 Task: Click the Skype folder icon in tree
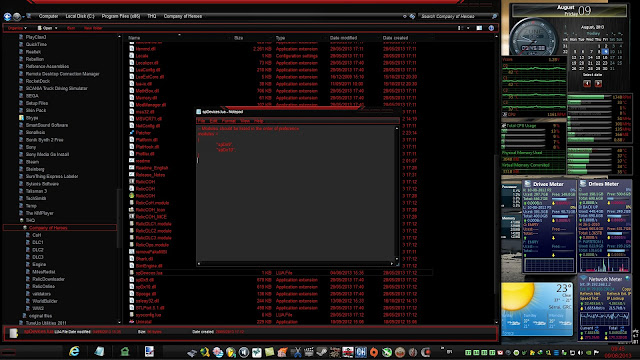tap(21, 118)
